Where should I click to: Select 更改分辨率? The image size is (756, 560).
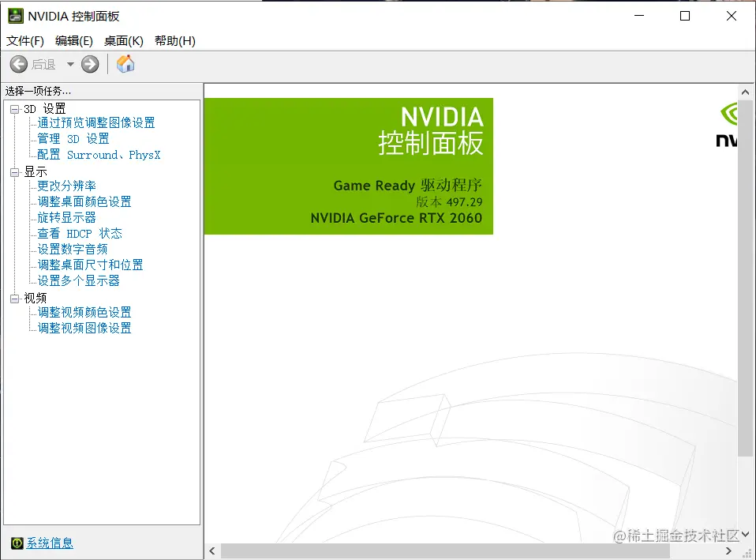coord(66,186)
